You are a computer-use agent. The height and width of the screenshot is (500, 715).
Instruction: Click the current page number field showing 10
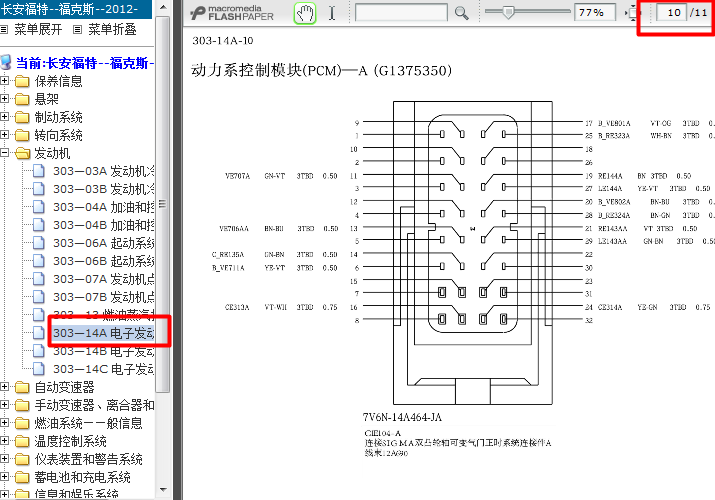point(671,13)
